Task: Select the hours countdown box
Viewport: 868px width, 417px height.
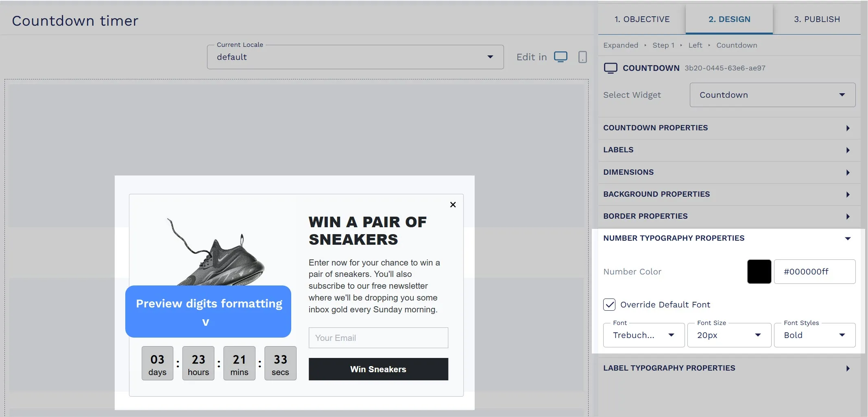Action: click(x=198, y=363)
